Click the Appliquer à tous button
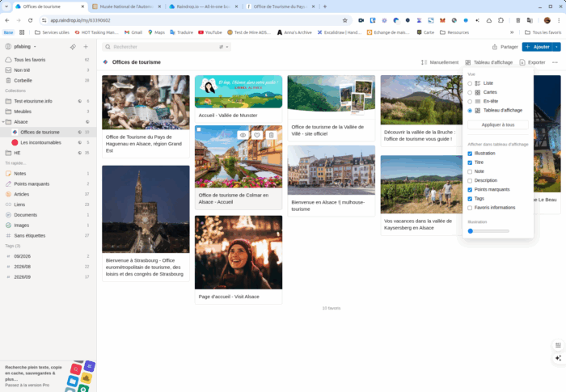Image resolution: width=566 pixels, height=392 pixels. click(x=498, y=125)
